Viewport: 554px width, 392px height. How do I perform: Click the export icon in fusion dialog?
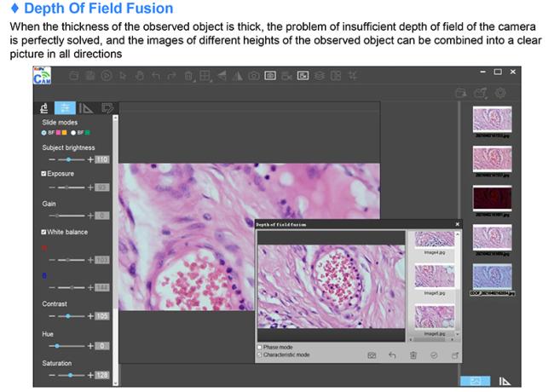tap(455, 355)
